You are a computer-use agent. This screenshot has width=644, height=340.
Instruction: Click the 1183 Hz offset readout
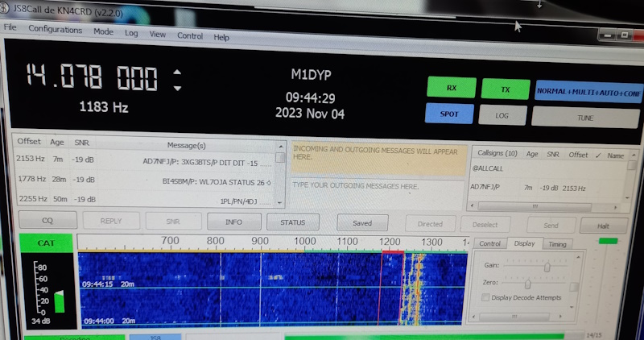[104, 108]
